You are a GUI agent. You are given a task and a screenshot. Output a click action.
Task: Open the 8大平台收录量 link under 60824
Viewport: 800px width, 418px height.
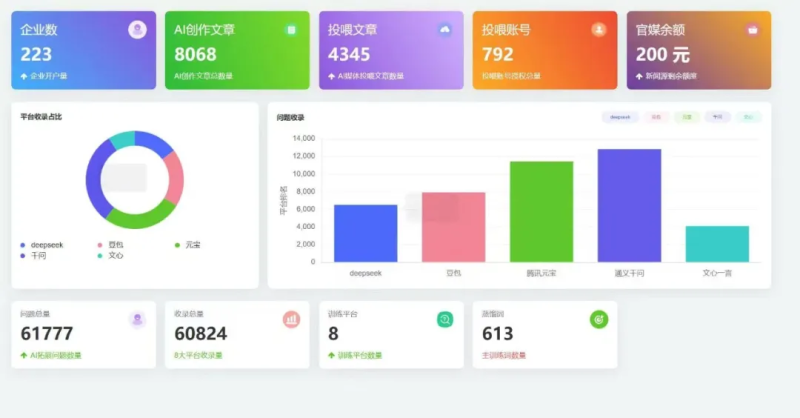click(198, 355)
